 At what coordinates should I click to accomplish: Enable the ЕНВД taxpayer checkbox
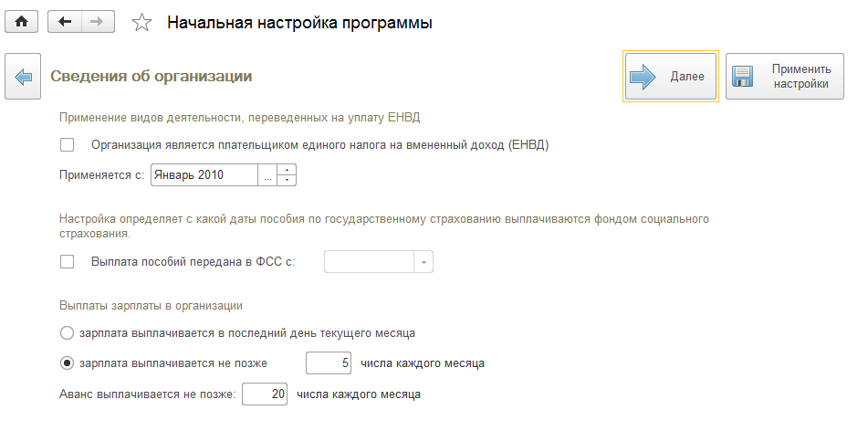67,144
